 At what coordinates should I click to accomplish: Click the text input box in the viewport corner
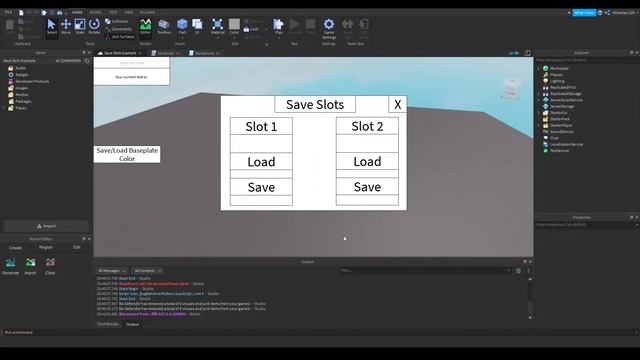click(x=132, y=63)
